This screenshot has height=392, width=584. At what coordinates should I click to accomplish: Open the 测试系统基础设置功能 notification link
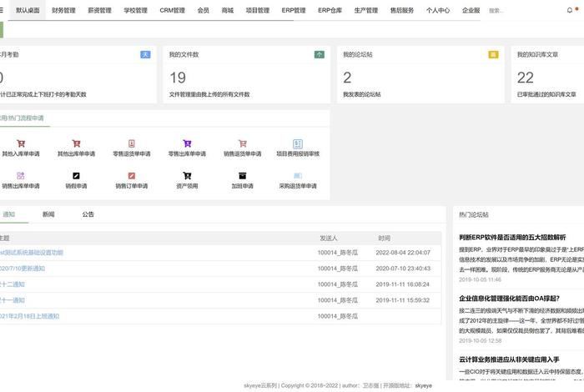tap(32, 253)
